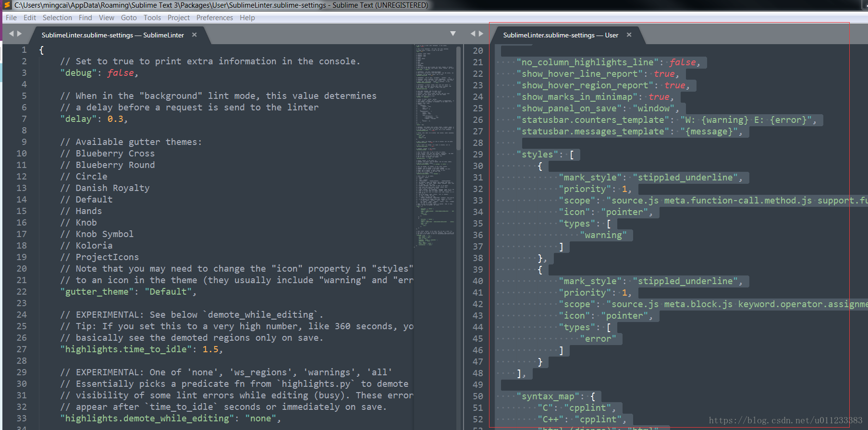Go to previous tab in right pane

click(473, 34)
